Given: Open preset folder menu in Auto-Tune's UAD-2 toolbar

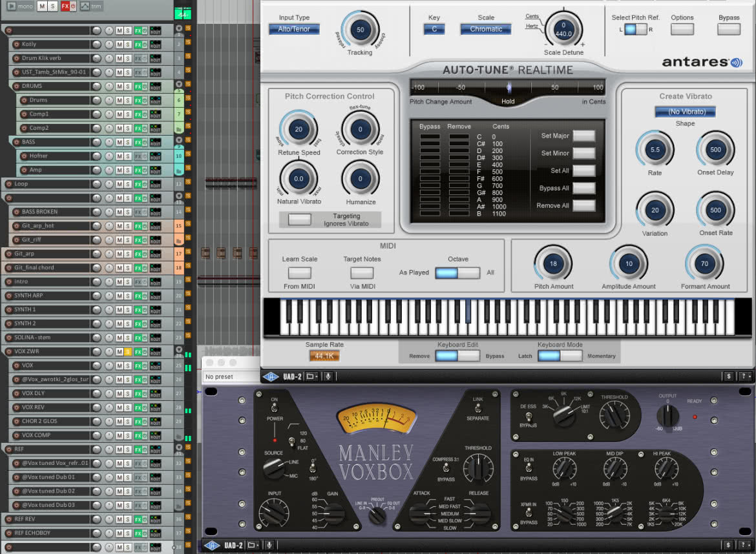Looking at the screenshot, I should [x=312, y=376].
